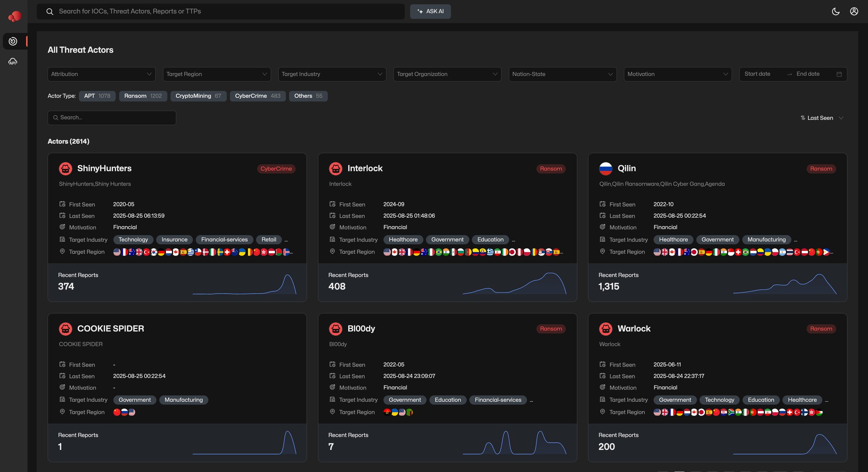The width and height of the screenshot is (868, 472).
Task: Expand the Nation-State dropdown
Action: (562, 74)
